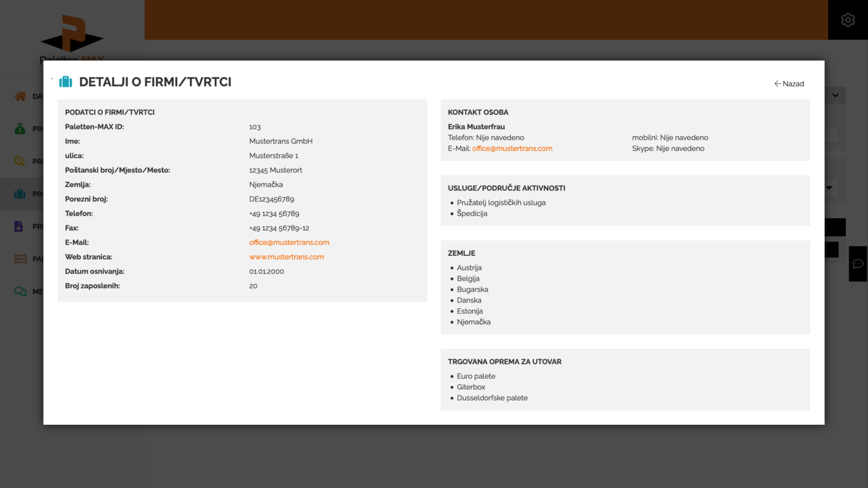Open the company email office@mustertrans.com link
868x488 pixels.
pos(289,242)
